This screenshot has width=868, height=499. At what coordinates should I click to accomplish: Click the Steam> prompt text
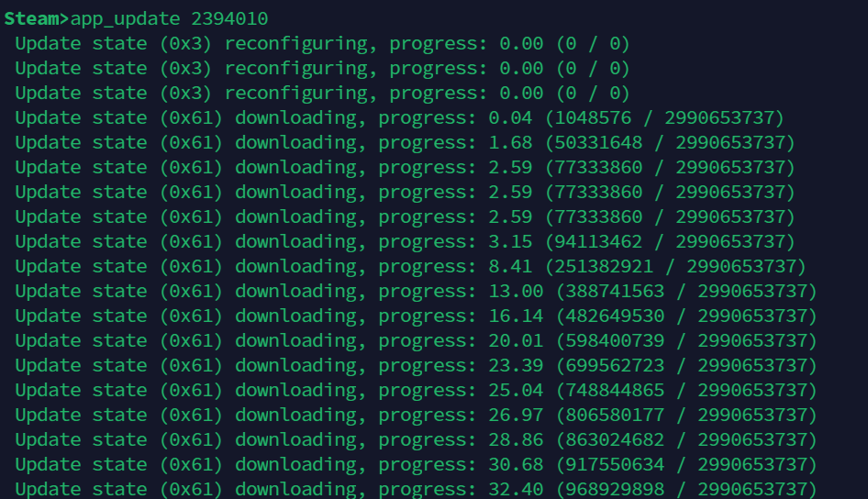pyautogui.click(x=37, y=19)
